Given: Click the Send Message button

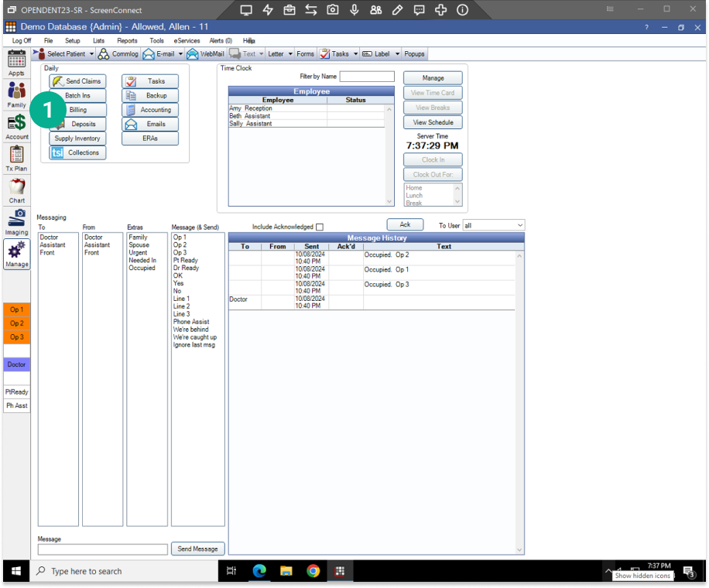Looking at the screenshot, I should click(197, 549).
